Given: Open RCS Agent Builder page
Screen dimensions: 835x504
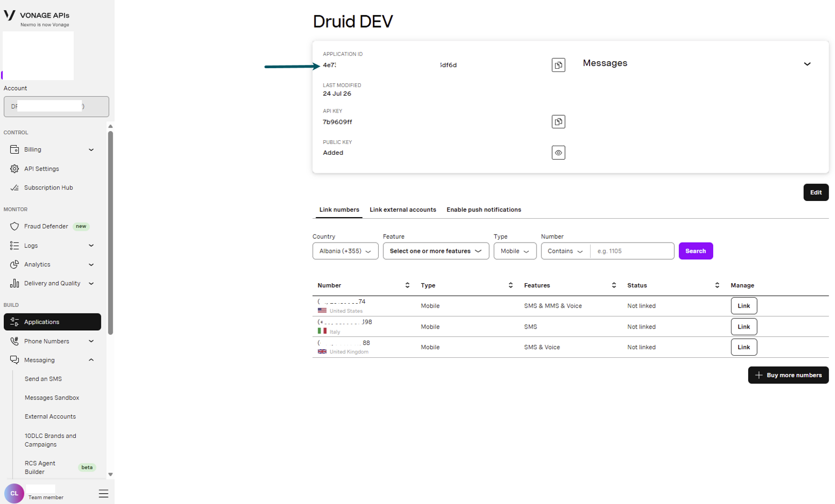Looking at the screenshot, I should pos(40,468).
